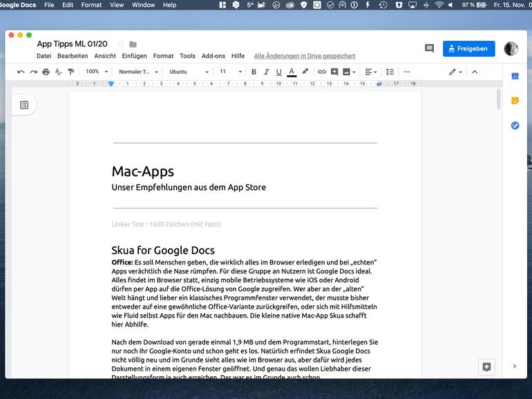Toggle italic formatting
This screenshot has width=532, height=399.
coord(266,72)
